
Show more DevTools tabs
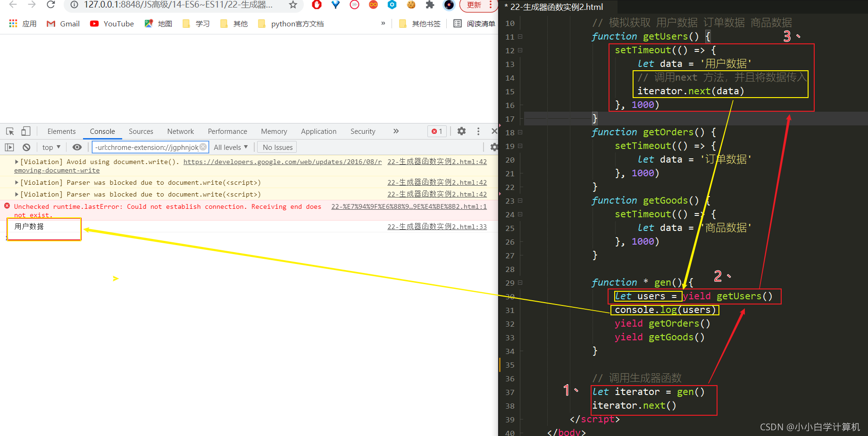coord(396,131)
